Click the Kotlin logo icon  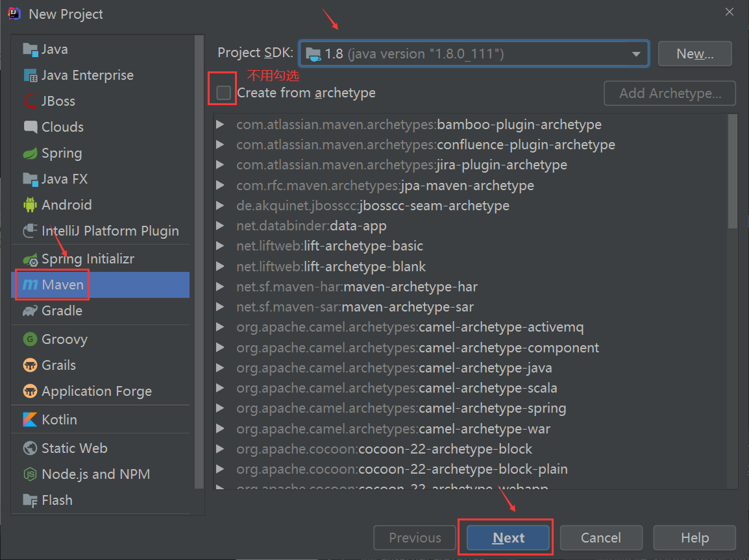click(x=30, y=420)
